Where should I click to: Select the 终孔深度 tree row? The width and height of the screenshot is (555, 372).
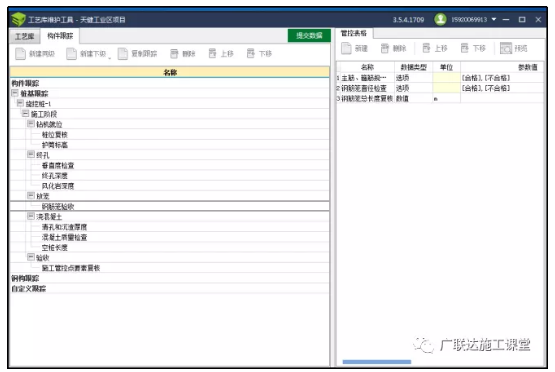(x=170, y=176)
